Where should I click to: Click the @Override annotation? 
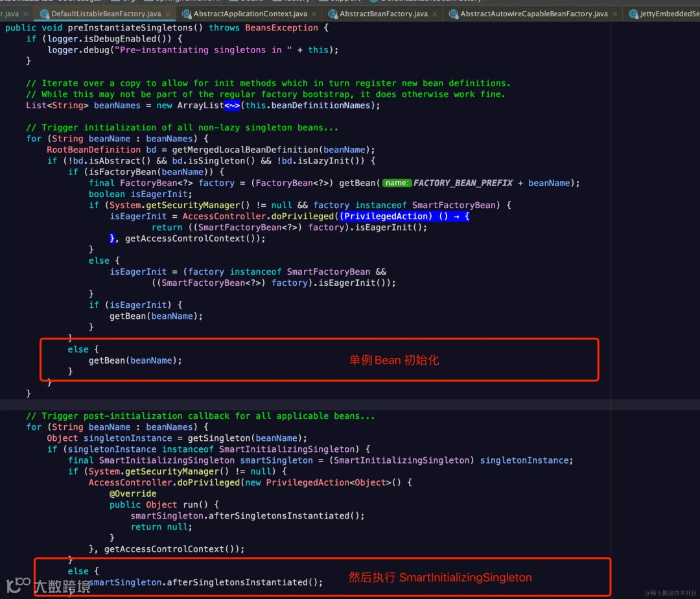[x=133, y=494]
